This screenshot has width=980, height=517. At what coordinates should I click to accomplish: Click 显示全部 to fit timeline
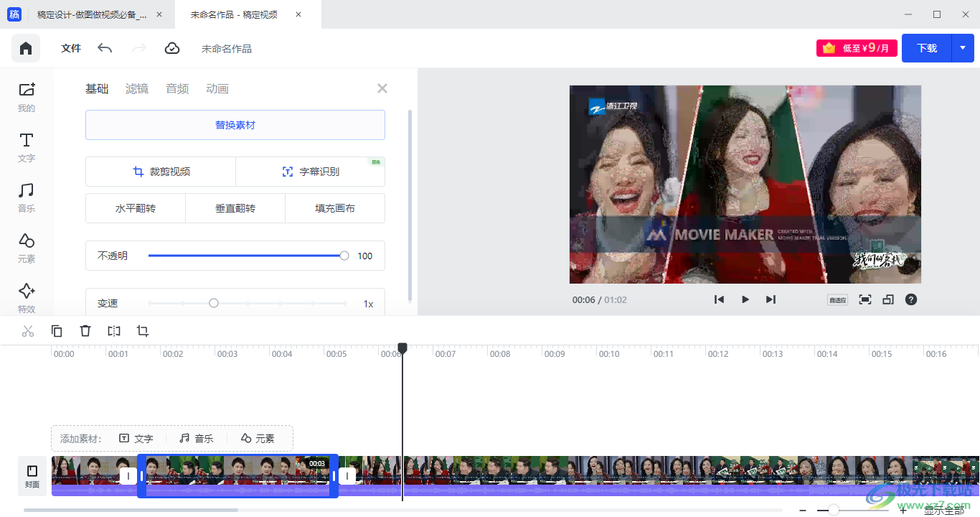click(x=944, y=511)
